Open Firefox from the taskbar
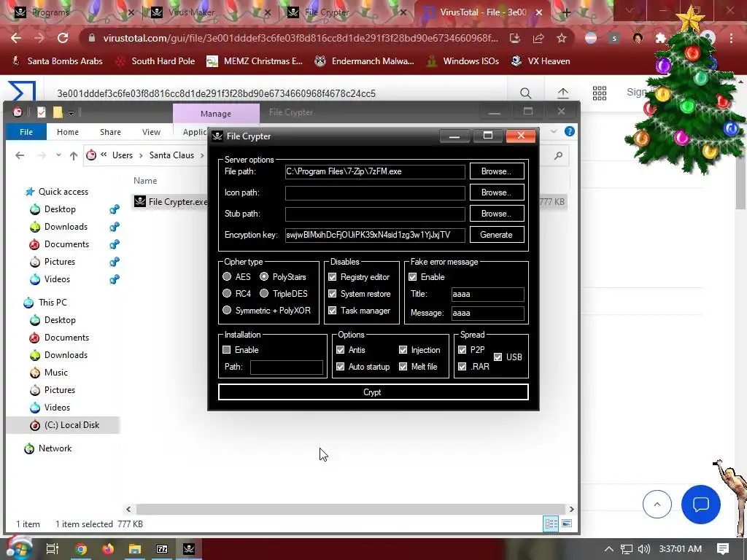747x560 pixels. (108, 549)
